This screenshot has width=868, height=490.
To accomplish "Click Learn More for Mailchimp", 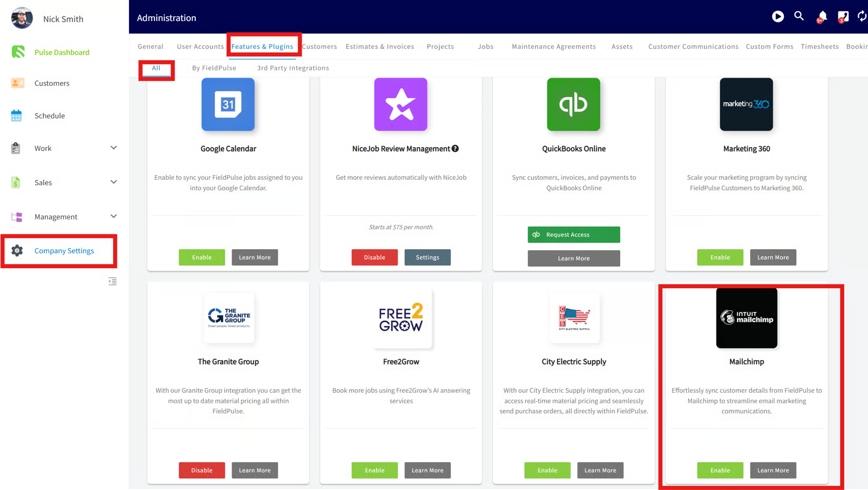I will [x=773, y=470].
